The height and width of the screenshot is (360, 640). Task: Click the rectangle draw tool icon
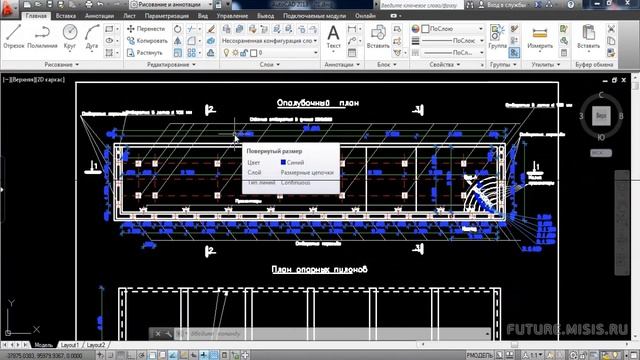109,29
